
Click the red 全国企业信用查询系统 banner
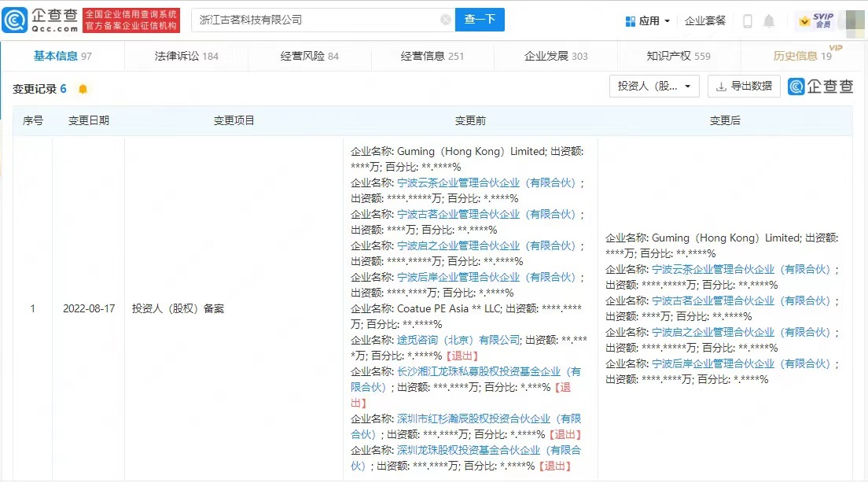tap(131, 20)
